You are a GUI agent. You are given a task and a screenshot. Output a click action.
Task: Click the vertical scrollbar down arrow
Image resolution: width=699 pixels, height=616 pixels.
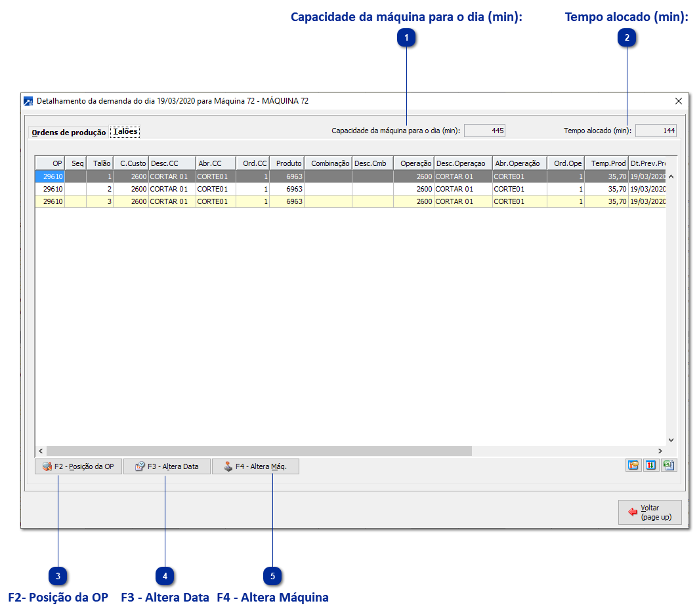(x=671, y=440)
